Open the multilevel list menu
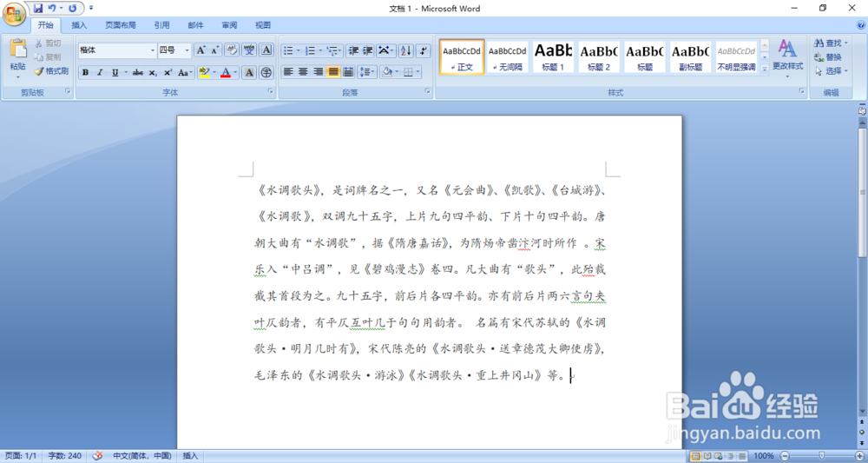Viewport: 868px width, 463px height. 334,51
